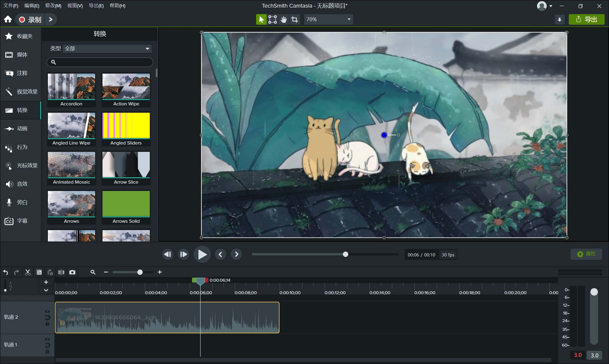
Task: Select the Arrow Slice transition
Action: click(126, 168)
